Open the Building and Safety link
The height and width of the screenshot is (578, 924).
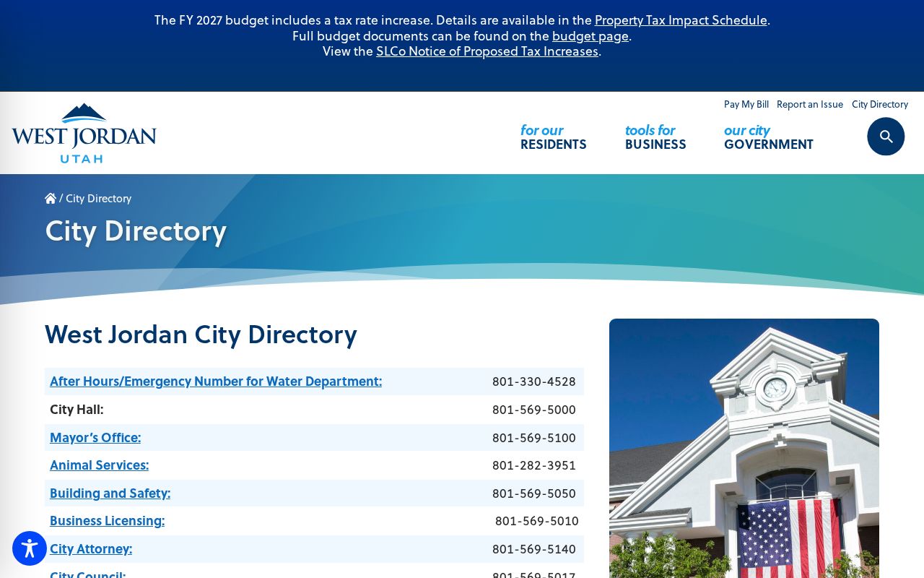(x=110, y=493)
